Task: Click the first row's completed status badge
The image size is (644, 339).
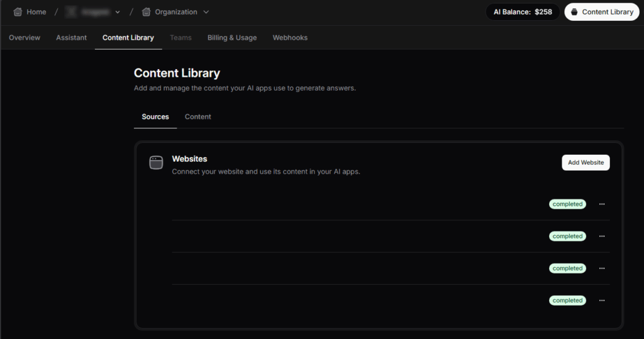Action: coord(567,204)
